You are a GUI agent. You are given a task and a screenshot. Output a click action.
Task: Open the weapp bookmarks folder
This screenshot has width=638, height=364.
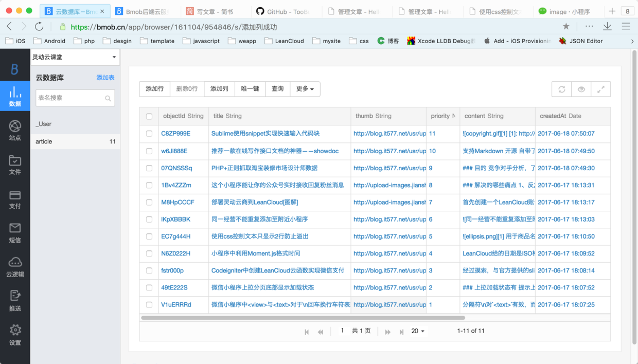click(x=242, y=41)
